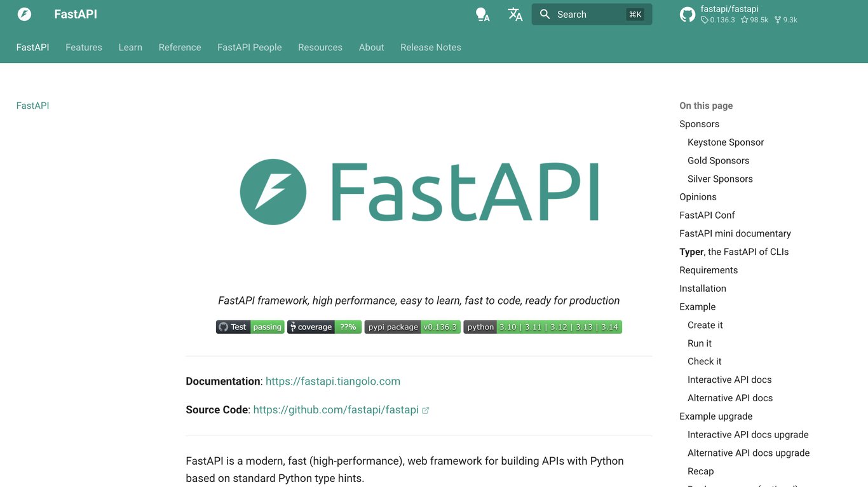The image size is (868, 487).
Task: Jump to Opinions section
Action: click(698, 197)
